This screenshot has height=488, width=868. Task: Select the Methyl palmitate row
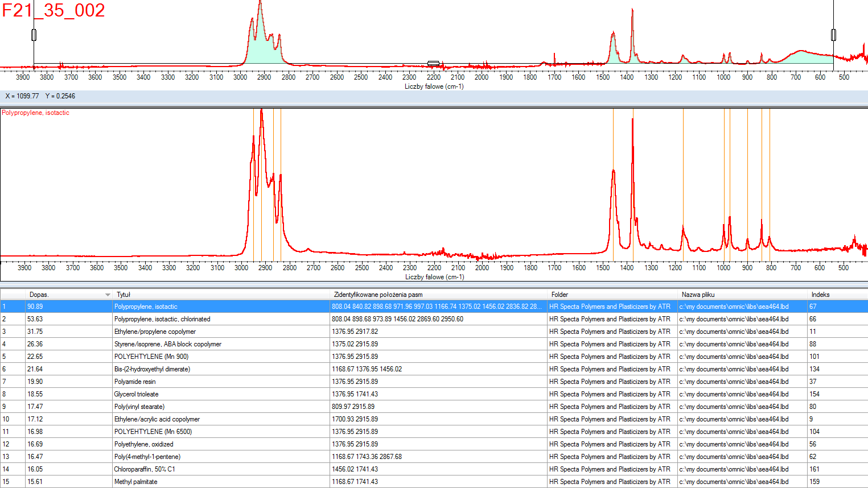pyautogui.click(x=135, y=482)
